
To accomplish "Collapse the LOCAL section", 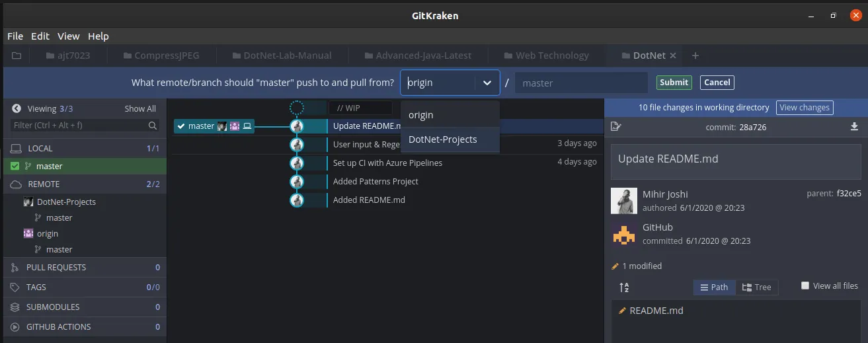I will [x=85, y=149].
